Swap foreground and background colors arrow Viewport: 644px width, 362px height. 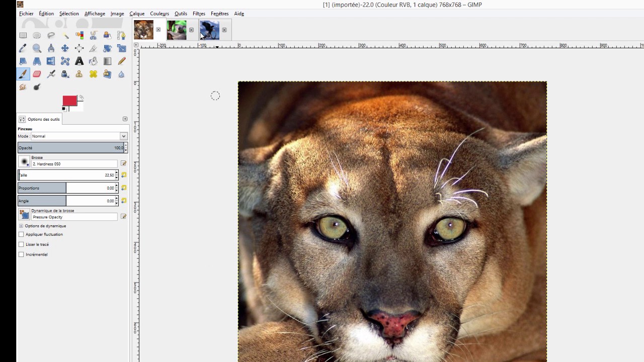[x=81, y=98]
